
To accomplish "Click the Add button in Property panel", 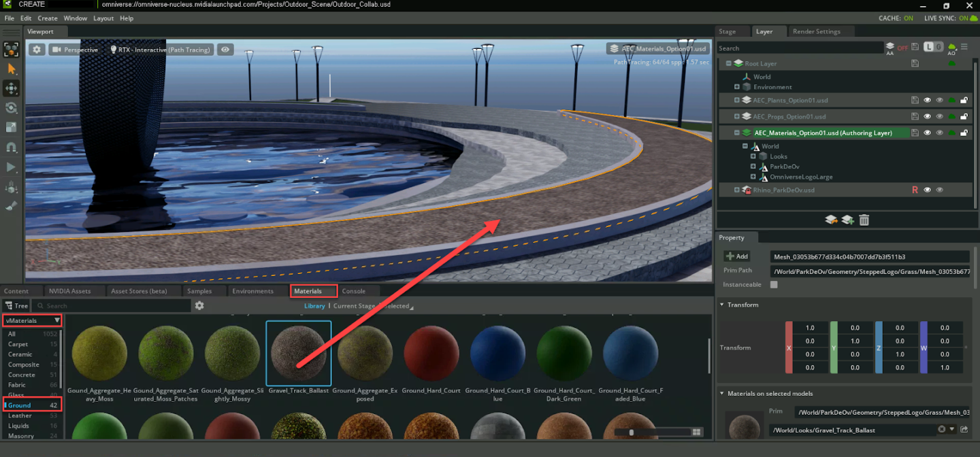I will [736, 256].
